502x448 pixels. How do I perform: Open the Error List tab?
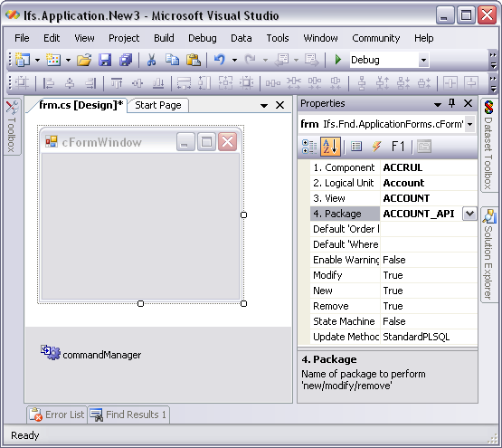[x=58, y=415]
